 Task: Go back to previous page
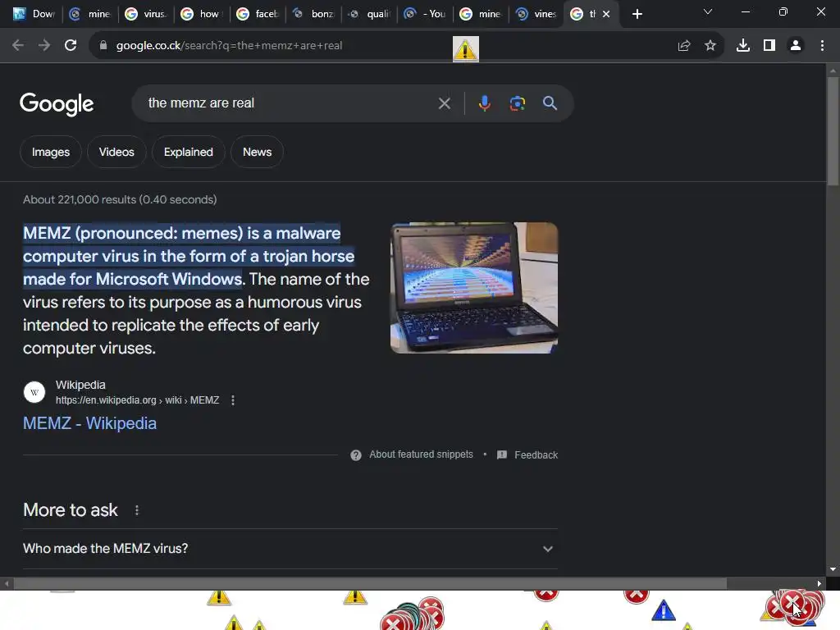[x=18, y=46]
